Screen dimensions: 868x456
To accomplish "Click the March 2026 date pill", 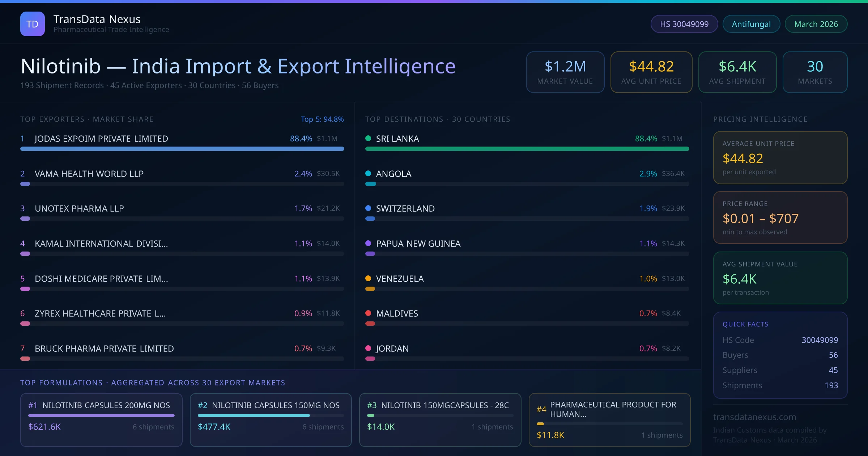I will (816, 24).
